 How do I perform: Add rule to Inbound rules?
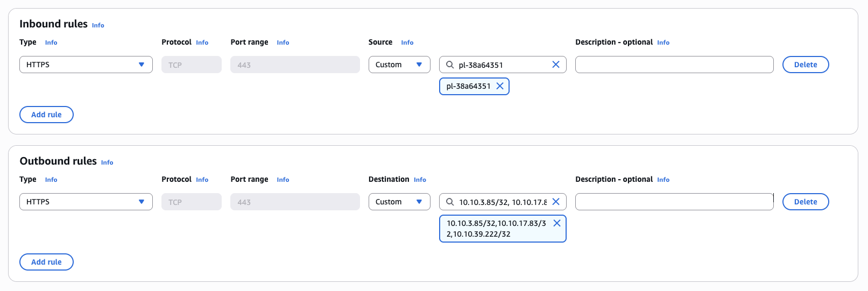click(46, 115)
